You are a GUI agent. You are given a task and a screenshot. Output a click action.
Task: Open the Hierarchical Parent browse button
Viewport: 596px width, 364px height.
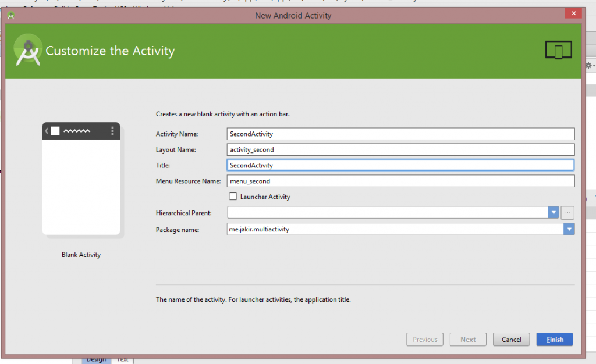tap(568, 213)
